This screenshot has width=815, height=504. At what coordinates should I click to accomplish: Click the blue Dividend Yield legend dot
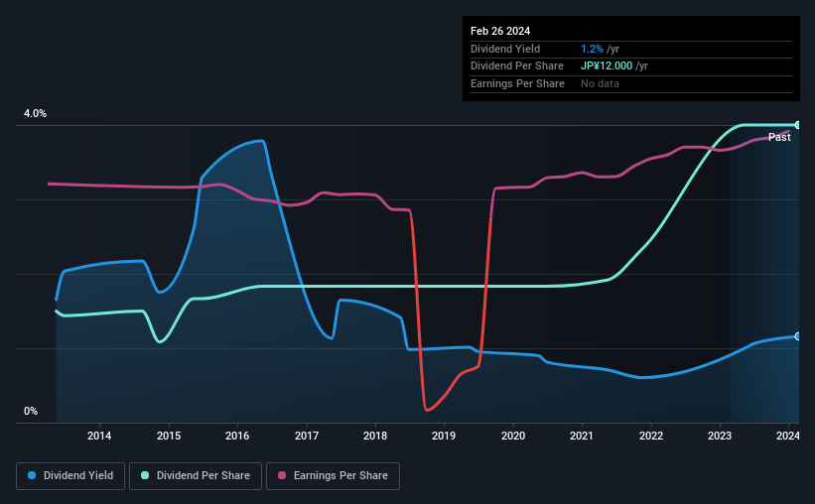(x=32, y=475)
